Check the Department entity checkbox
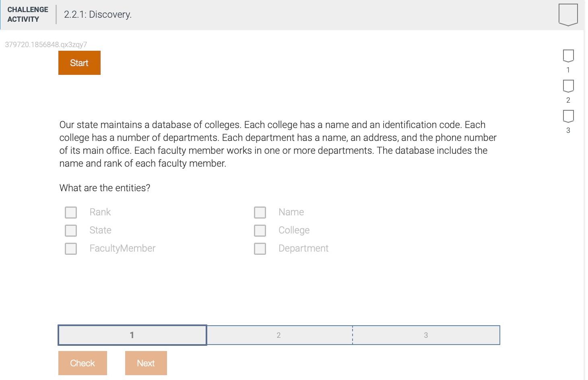 tap(260, 248)
